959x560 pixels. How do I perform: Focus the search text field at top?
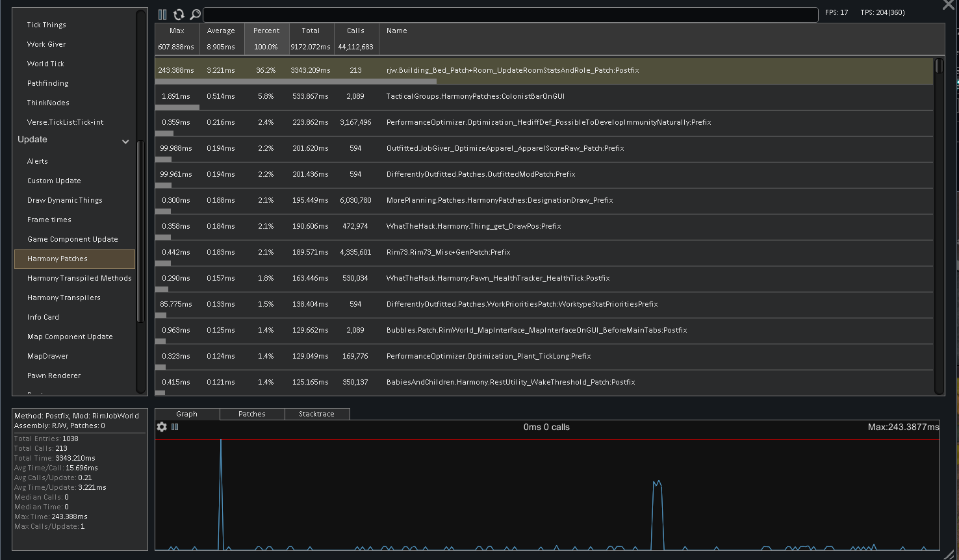[x=511, y=15]
